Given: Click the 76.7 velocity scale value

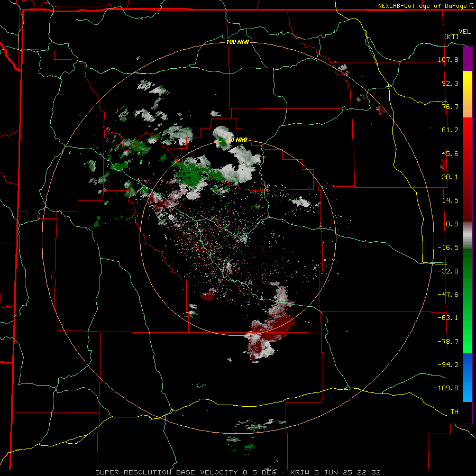Looking at the screenshot, I should [x=450, y=106].
